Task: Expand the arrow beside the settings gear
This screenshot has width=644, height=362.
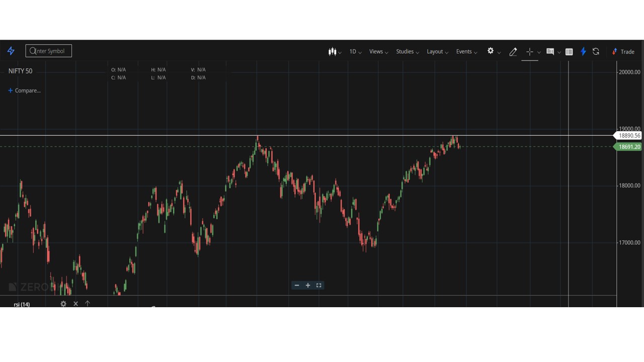Action: pos(499,52)
